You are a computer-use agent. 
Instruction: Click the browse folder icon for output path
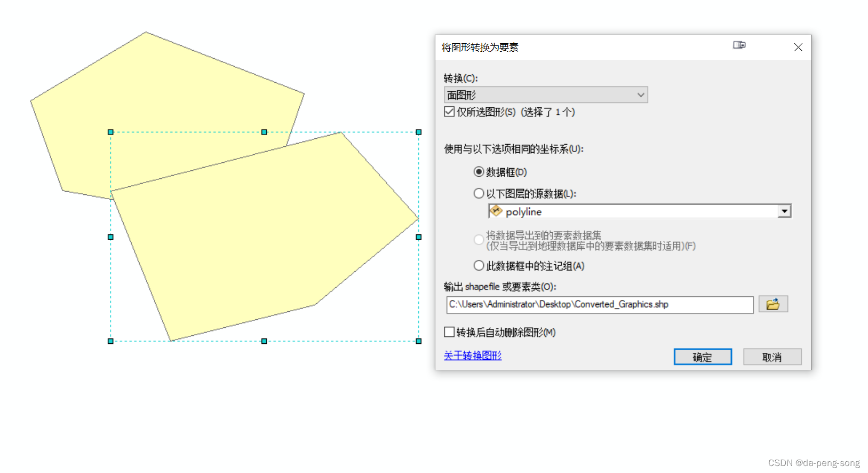(x=773, y=304)
